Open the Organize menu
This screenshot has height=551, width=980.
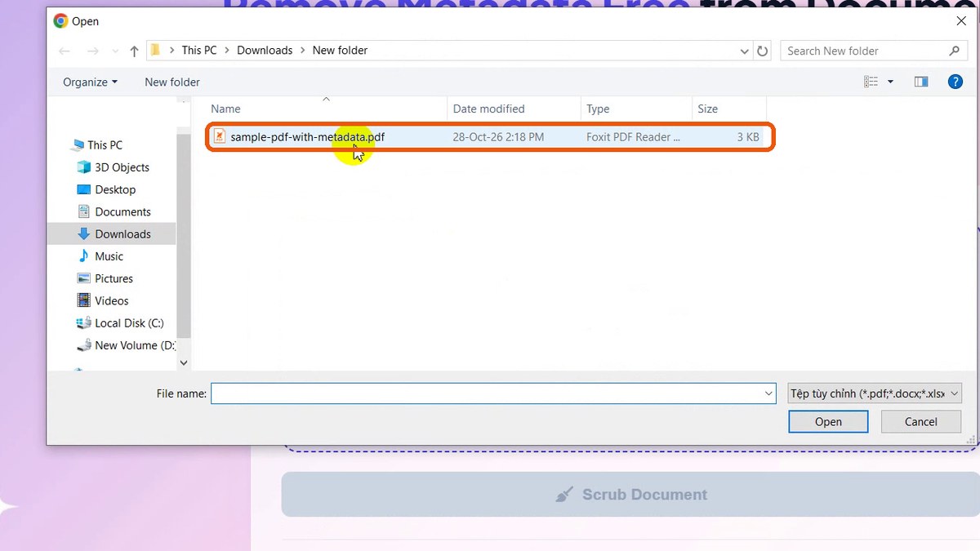(x=90, y=82)
